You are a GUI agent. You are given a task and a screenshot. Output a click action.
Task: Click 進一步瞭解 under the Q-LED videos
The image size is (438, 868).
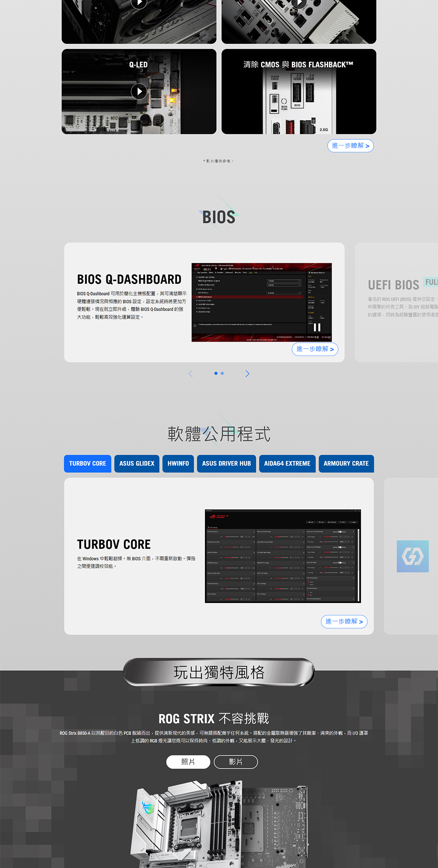tap(350, 146)
